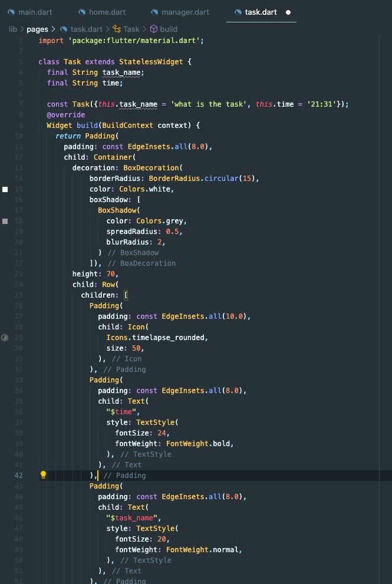Screen dimensions: 392x584
Task: Click 'return Padding(' on line 10
Action: click(87, 136)
